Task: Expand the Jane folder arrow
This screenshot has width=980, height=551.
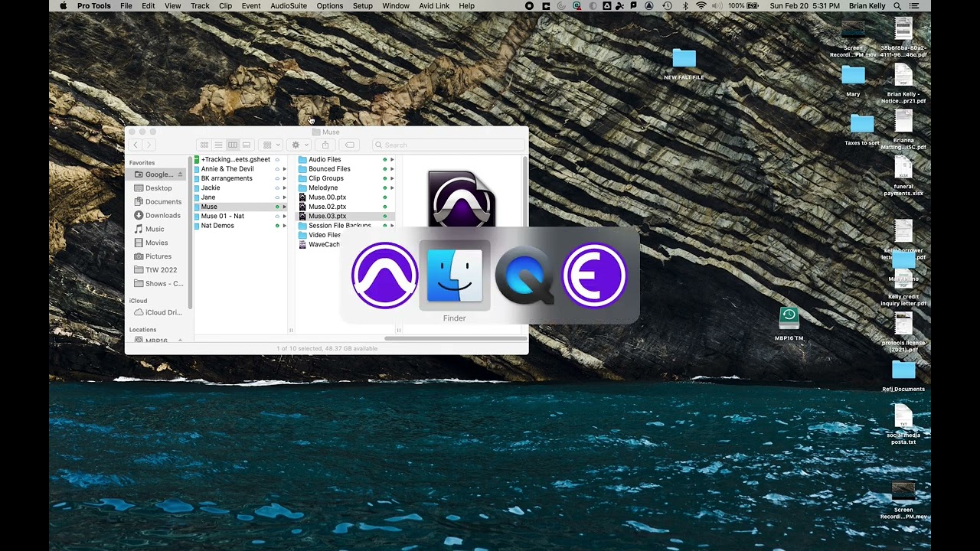Action: (284, 197)
